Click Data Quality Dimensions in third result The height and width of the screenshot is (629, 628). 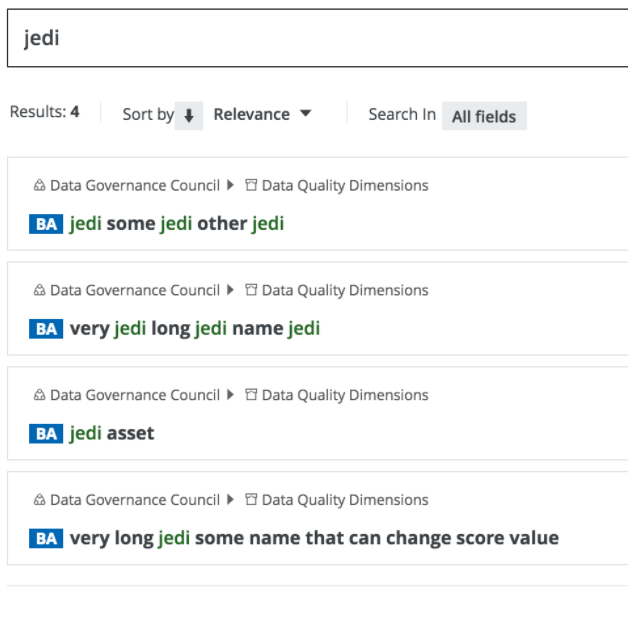click(x=345, y=395)
